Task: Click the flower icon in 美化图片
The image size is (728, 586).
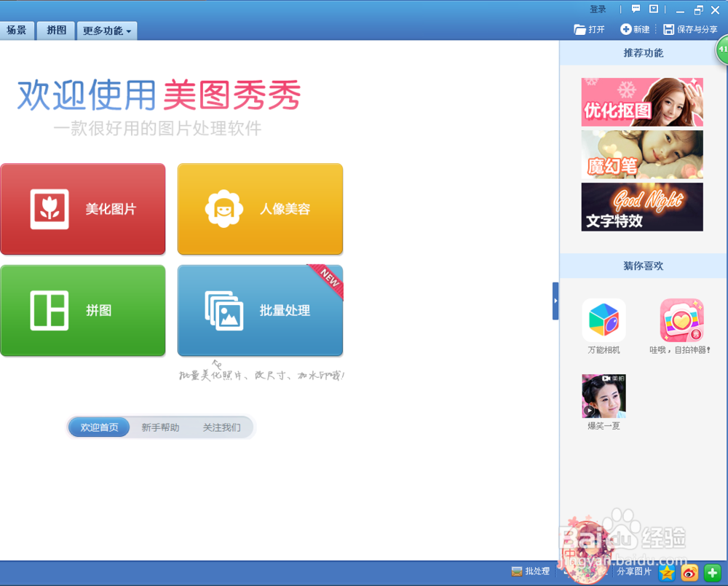Action: pyautogui.click(x=50, y=209)
